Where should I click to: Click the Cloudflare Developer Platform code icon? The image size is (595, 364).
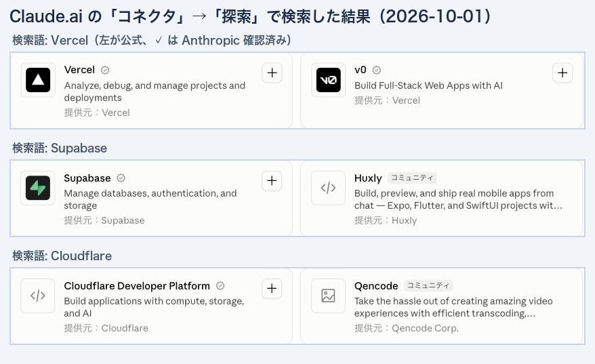click(x=38, y=296)
